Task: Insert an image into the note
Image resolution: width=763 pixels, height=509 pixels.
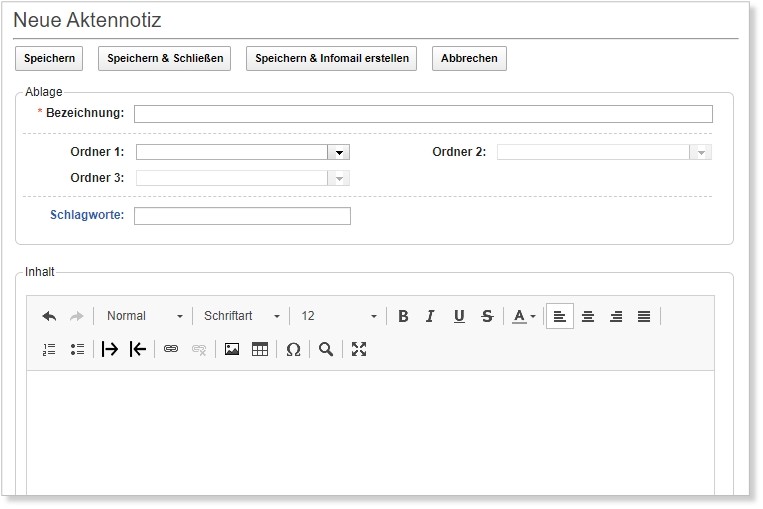Action: click(232, 349)
